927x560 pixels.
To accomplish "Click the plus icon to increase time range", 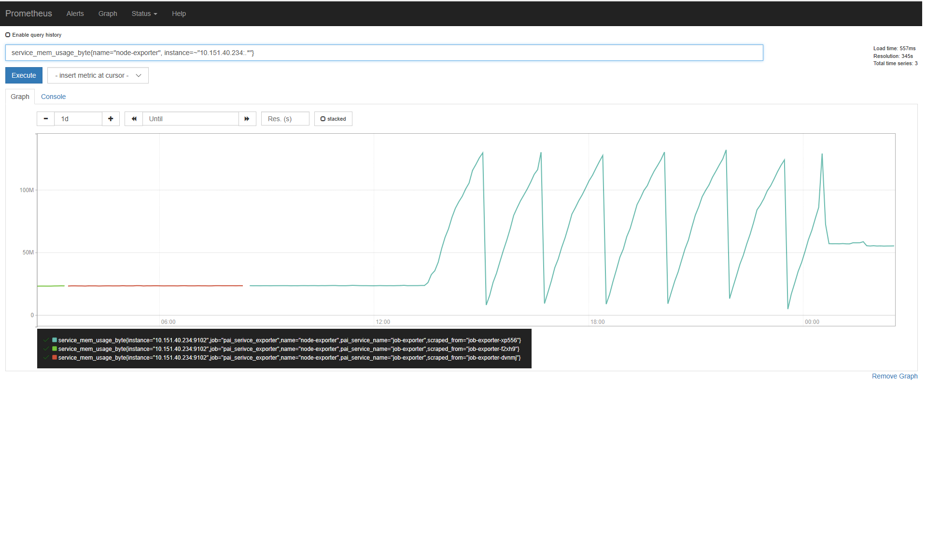I will 111,119.
